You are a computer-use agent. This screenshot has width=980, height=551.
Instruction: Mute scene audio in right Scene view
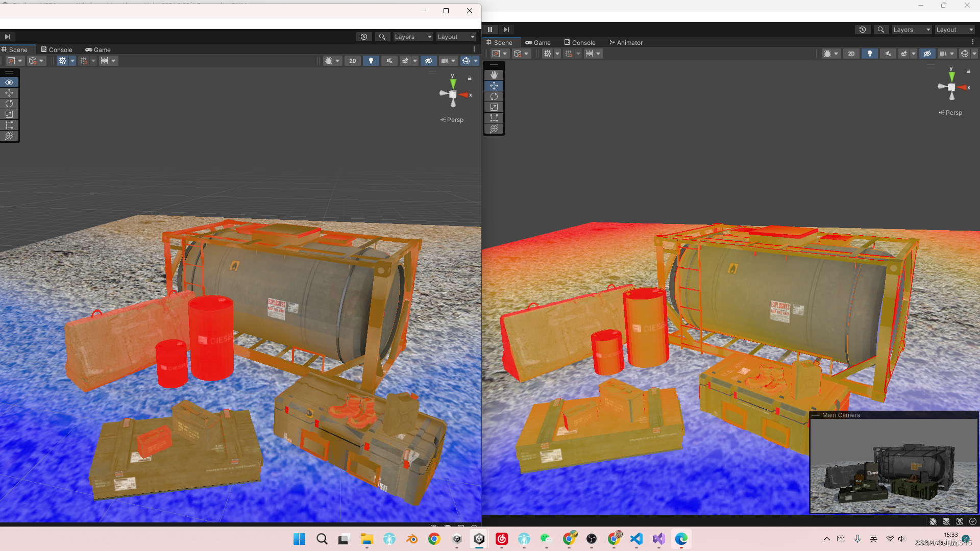point(888,54)
